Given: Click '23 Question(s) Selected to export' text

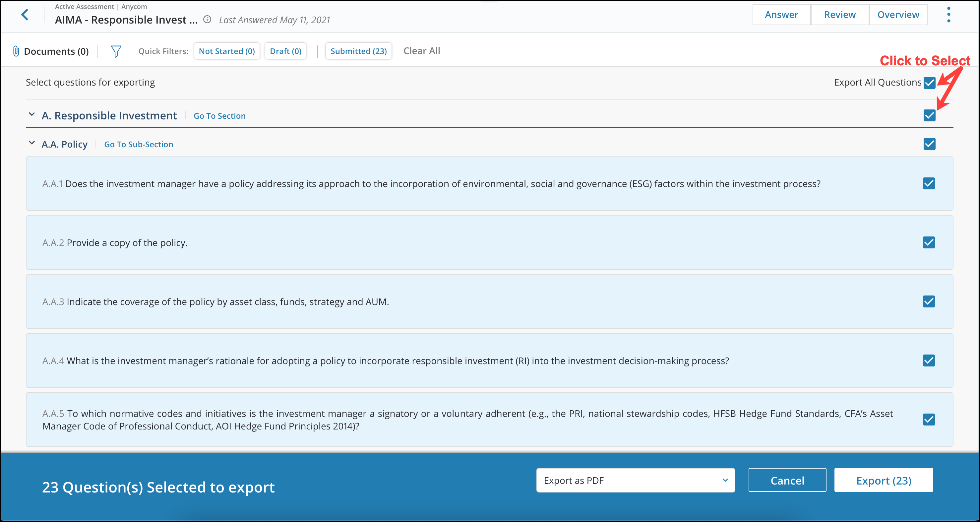Looking at the screenshot, I should click(158, 488).
